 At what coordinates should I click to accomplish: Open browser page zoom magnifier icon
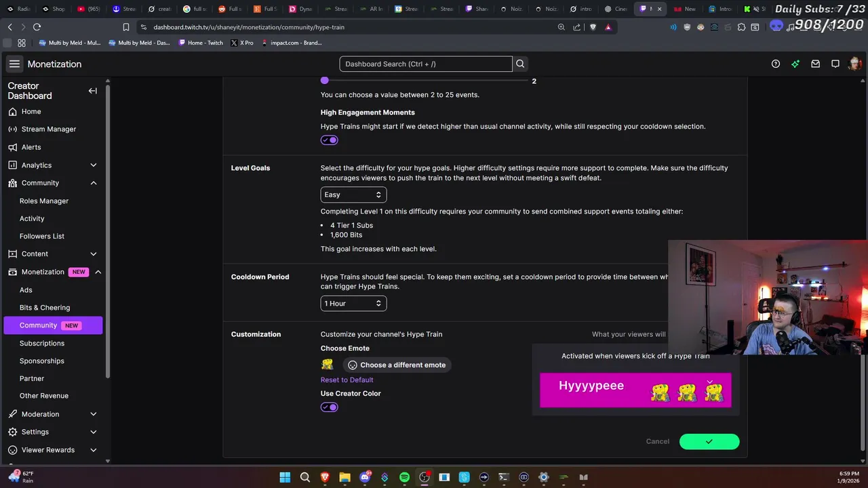(x=561, y=27)
